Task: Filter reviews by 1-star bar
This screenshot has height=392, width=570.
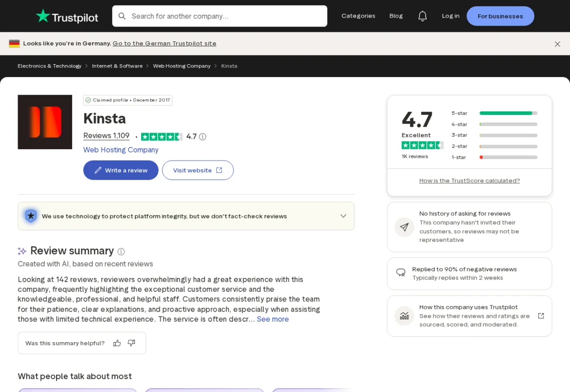Action: (x=508, y=157)
